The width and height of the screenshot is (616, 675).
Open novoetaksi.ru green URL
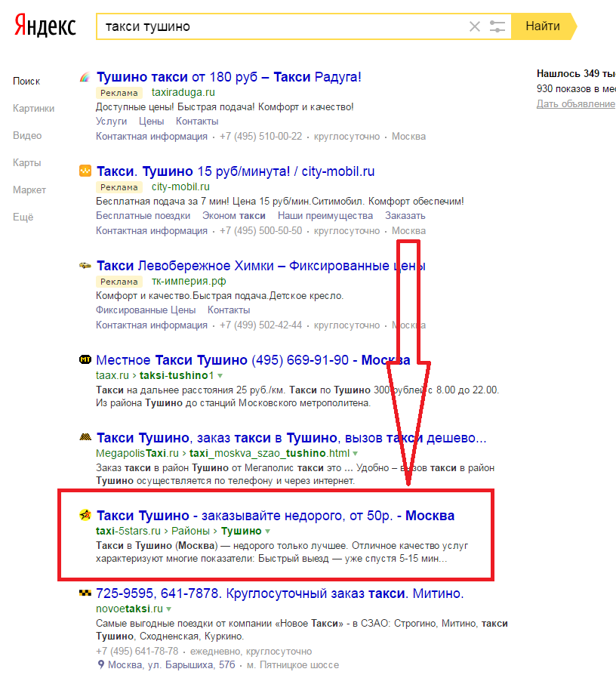click(129, 609)
